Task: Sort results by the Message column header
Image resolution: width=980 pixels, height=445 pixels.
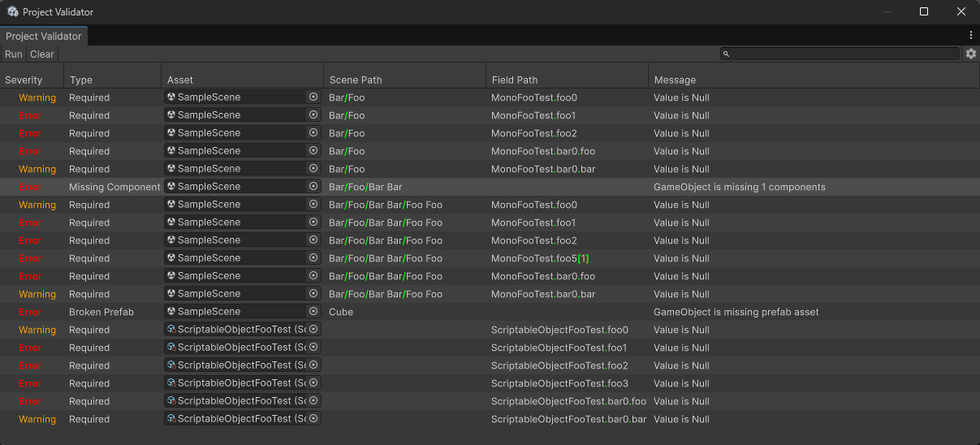Action: pos(814,80)
